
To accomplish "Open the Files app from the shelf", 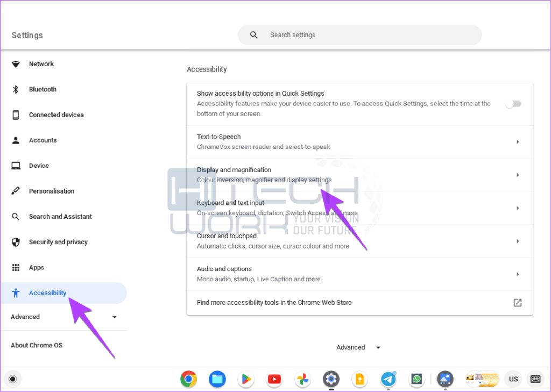I will (x=217, y=379).
